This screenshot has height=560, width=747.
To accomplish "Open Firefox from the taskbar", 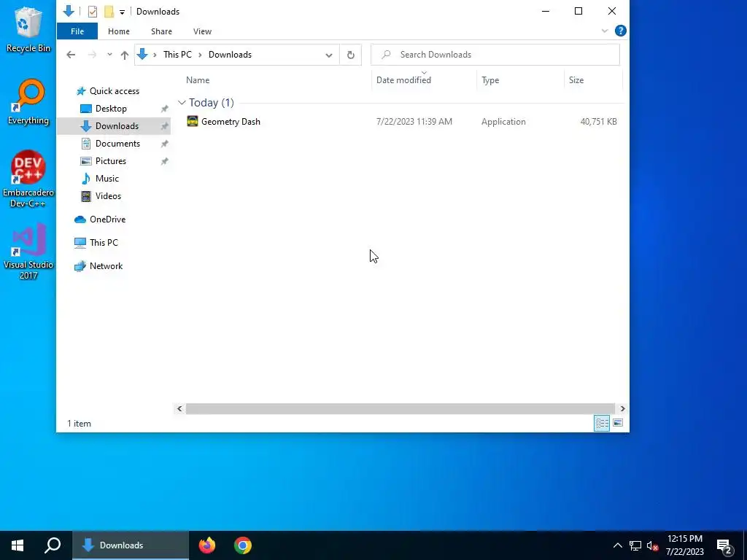I will [x=206, y=545].
